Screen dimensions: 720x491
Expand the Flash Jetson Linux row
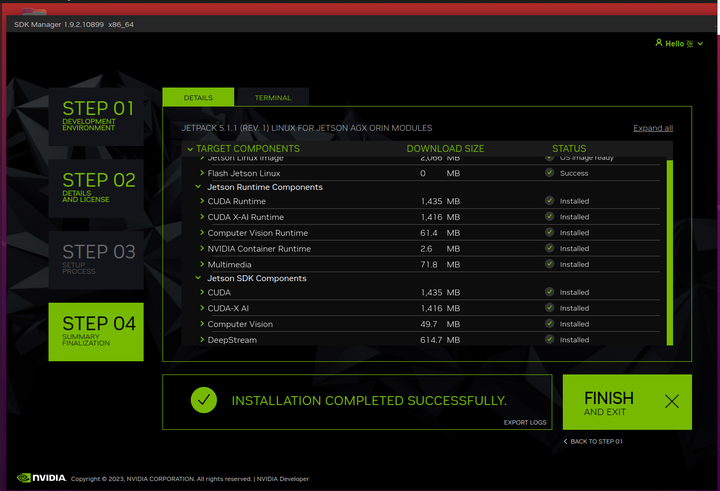(x=202, y=173)
